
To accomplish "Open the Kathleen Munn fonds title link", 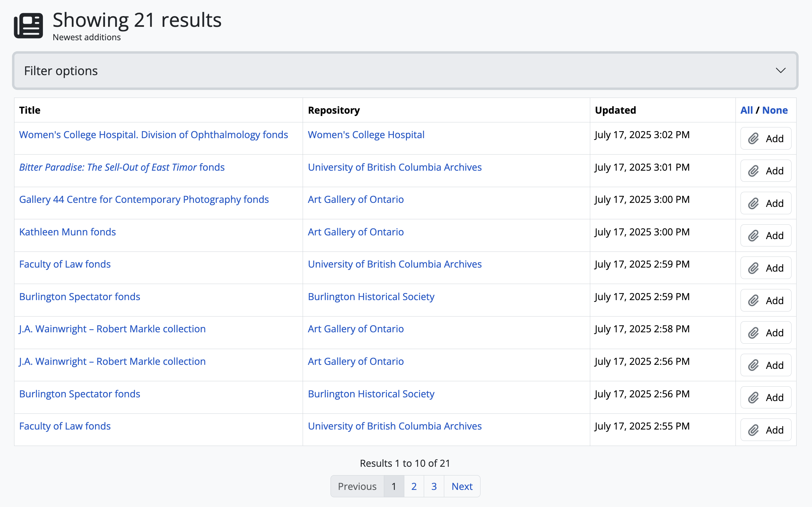I will (x=67, y=232).
